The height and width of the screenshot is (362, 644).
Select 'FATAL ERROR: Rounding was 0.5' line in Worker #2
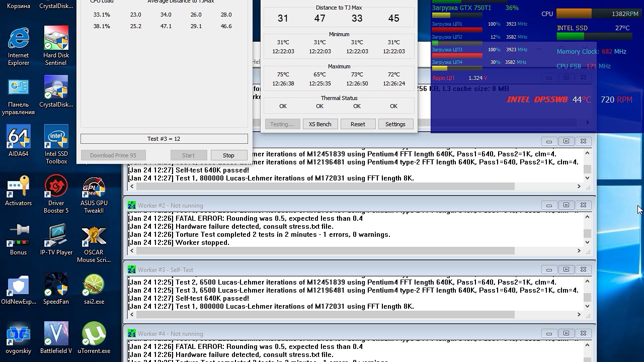(x=245, y=218)
